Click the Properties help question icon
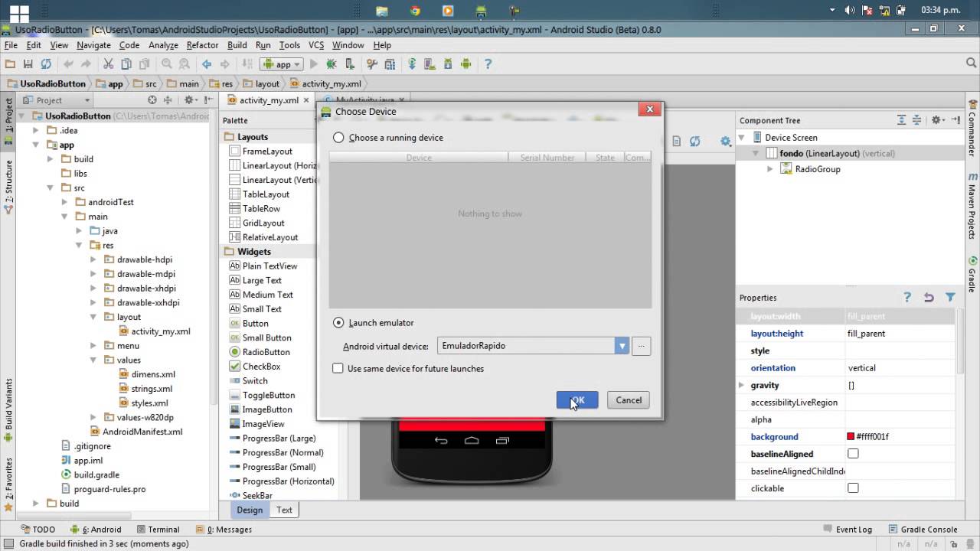 tap(907, 297)
